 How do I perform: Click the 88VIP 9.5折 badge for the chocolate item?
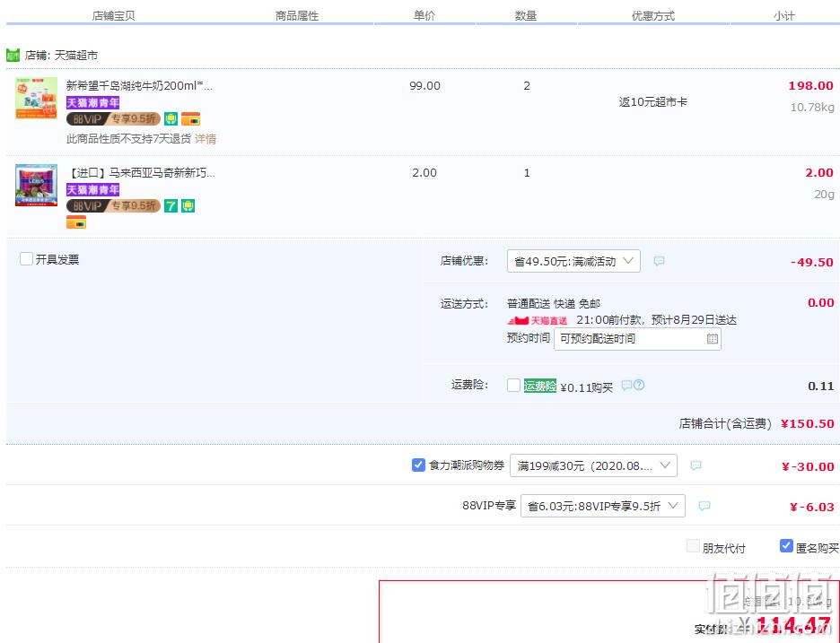coord(114,205)
